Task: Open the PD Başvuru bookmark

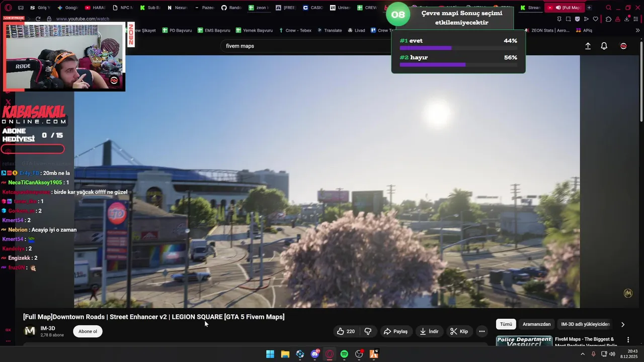Action: [x=177, y=30]
